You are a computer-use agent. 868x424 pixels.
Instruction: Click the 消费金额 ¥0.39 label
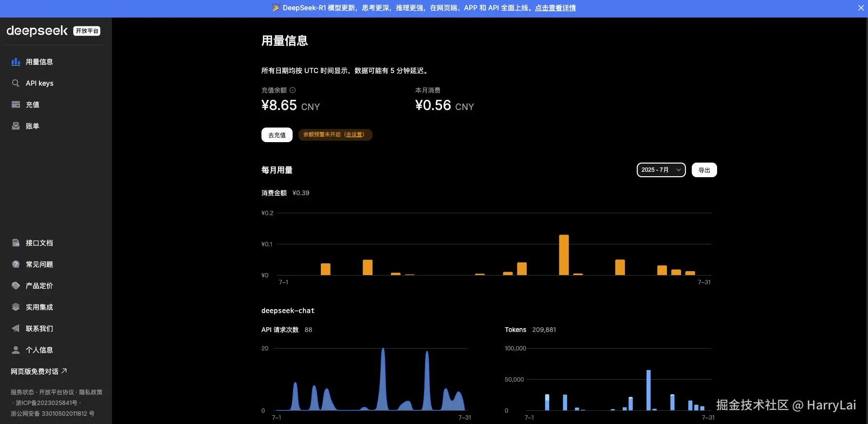click(285, 193)
